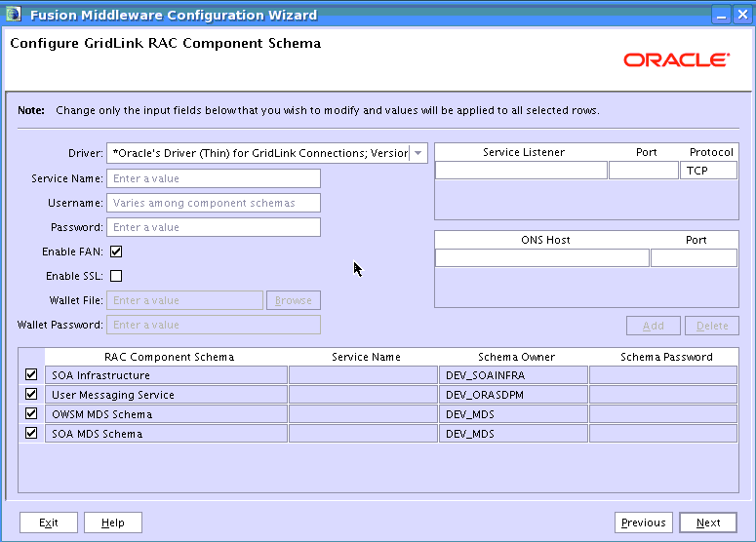The height and width of the screenshot is (542, 756).
Task: Select the SOA Infrastructure schema cell
Action: click(167, 375)
